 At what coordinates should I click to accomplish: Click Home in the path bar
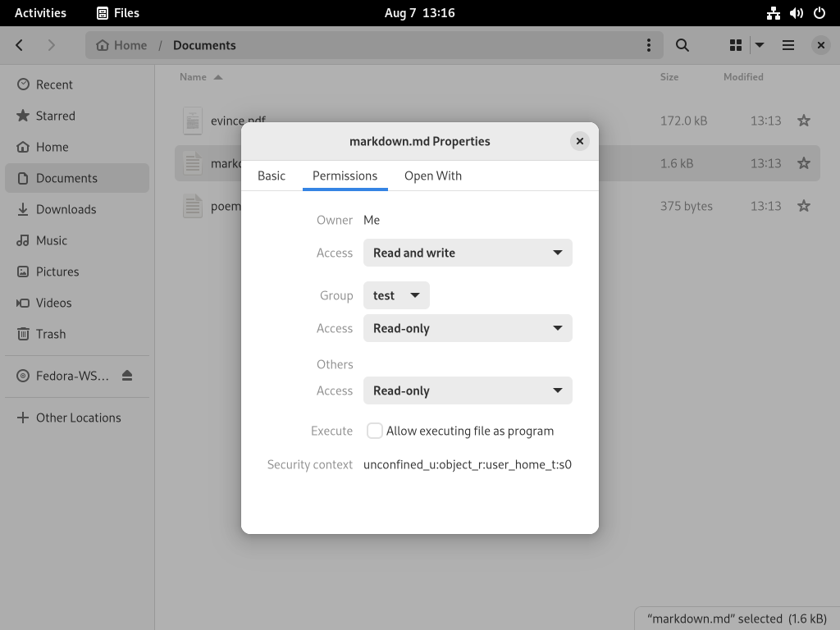(x=121, y=46)
